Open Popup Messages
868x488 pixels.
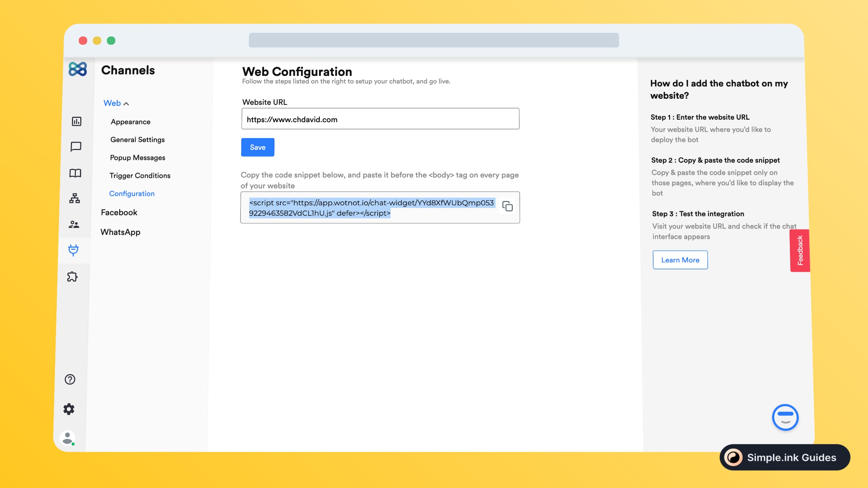pos(137,158)
